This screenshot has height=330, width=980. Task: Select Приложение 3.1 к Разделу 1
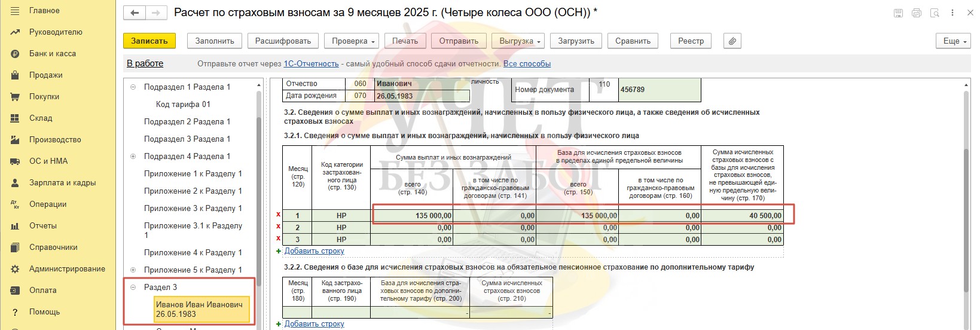pyautogui.click(x=193, y=230)
